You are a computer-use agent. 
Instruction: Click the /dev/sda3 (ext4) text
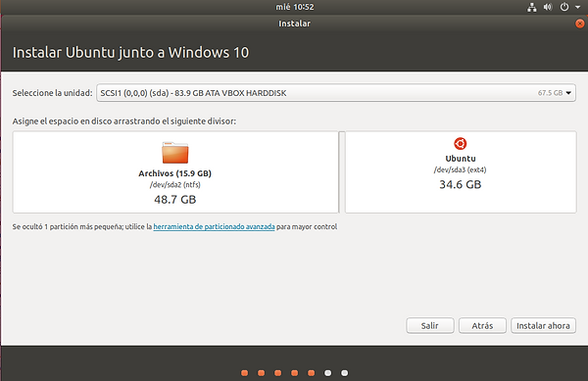[x=461, y=169]
